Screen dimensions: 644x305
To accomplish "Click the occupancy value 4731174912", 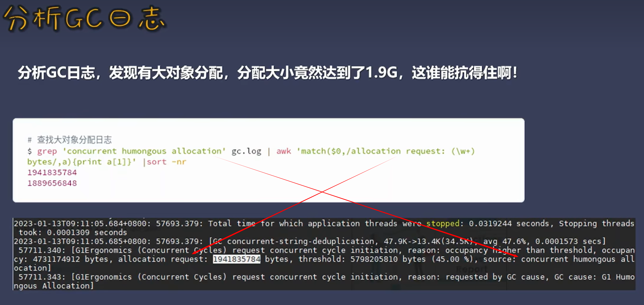I will tap(56, 259).
